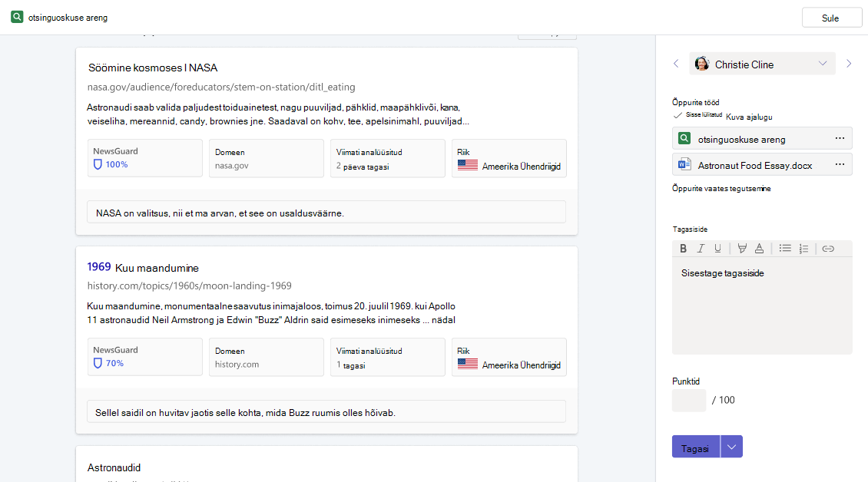Open more options for Astronaut Food Essay.docx

coord(840,164)
